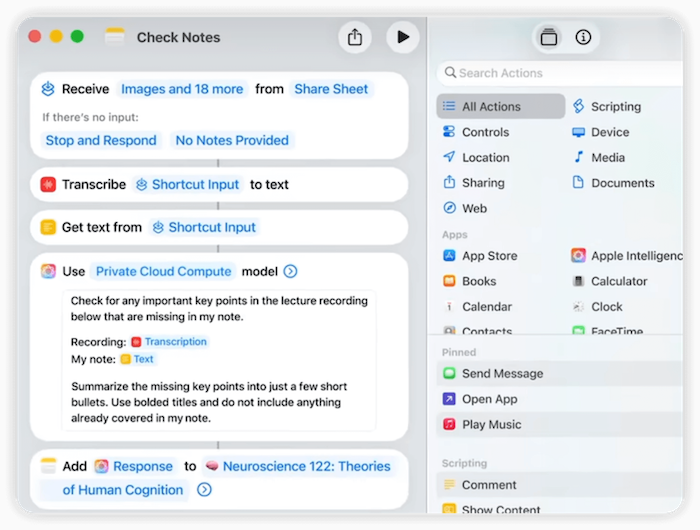700x530 pixels.
Task: Add the pinned Play Music action
Action: [491, 425]
